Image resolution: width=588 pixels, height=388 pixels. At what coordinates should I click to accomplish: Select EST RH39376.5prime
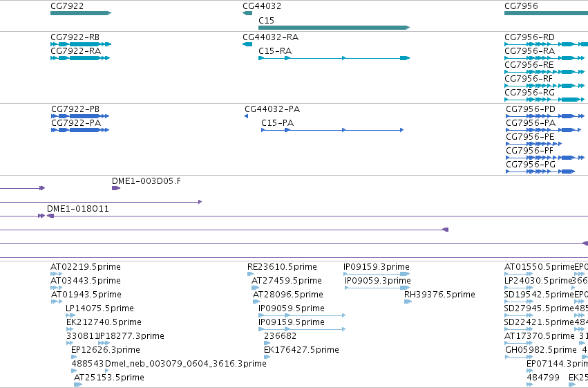(439, 295)
